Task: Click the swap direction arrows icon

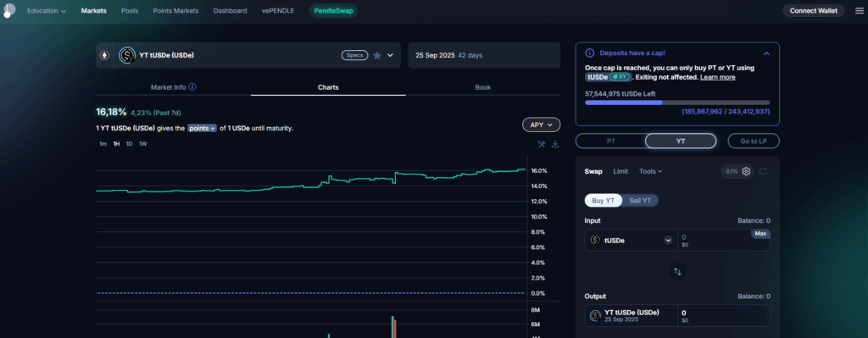Action: coord(677,272)
